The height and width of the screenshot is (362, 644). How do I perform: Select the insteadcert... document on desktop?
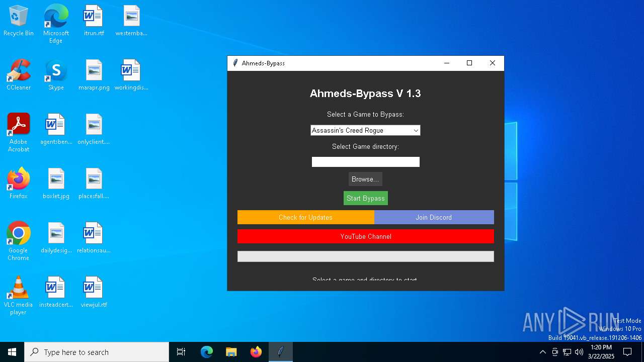(x=56, y=293)
